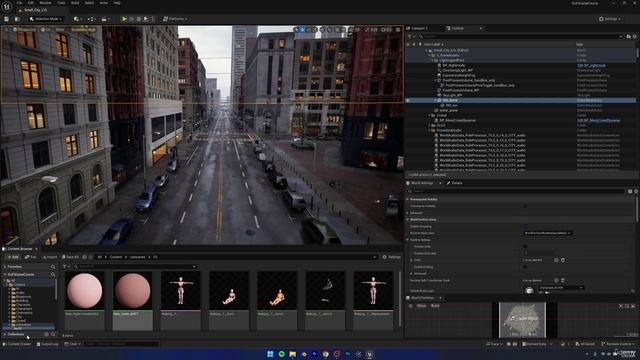Select the Small_City_LVL level tab

[35, 10]
